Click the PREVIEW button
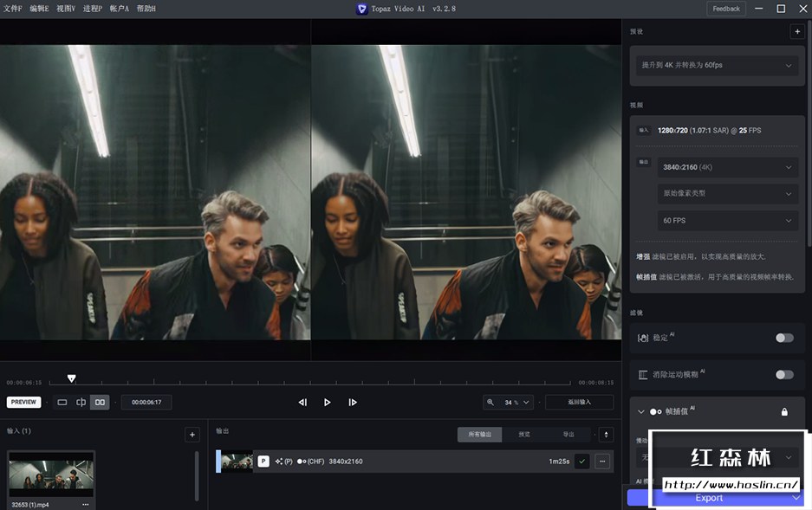812x510 pixels. (x=24, y=402)
